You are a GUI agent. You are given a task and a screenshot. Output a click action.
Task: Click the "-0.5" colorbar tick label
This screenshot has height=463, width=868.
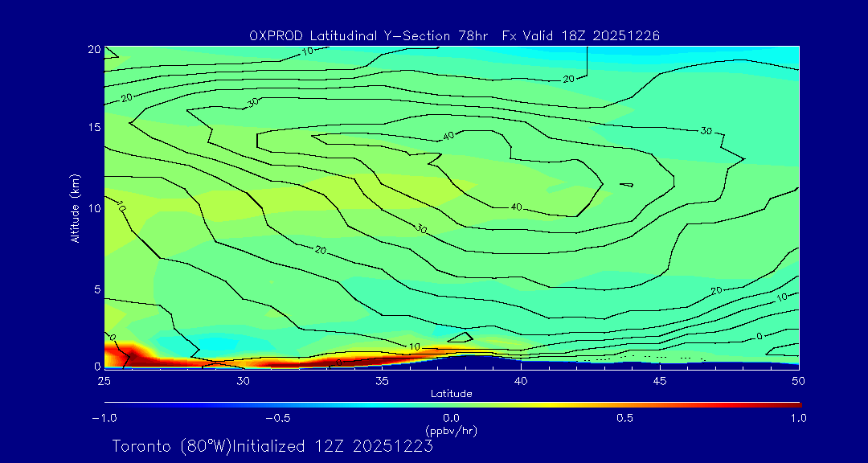click(x=278, y=418)
